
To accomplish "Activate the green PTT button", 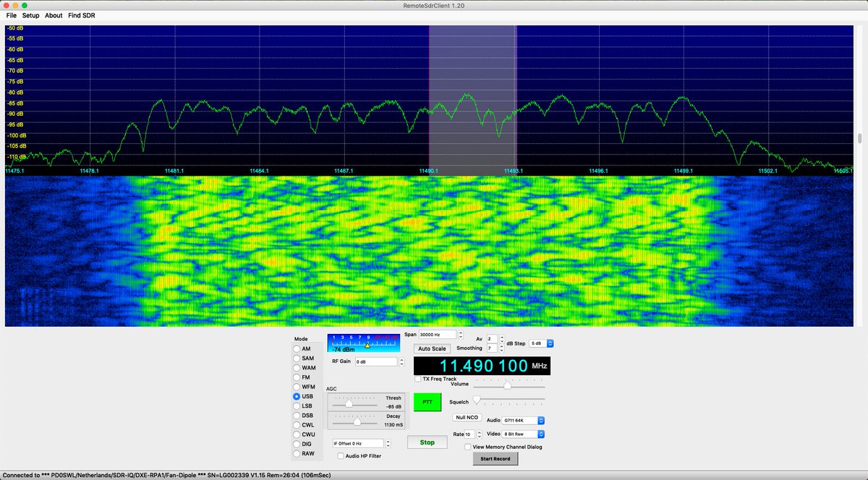I will tap(427, 401).
